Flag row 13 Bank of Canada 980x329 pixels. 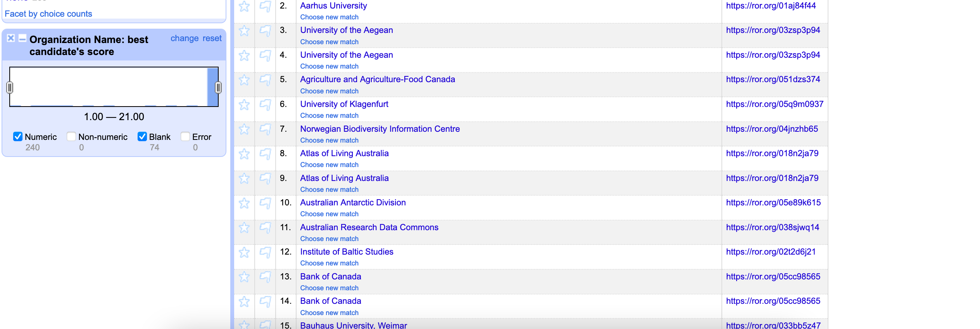[265, 277]
